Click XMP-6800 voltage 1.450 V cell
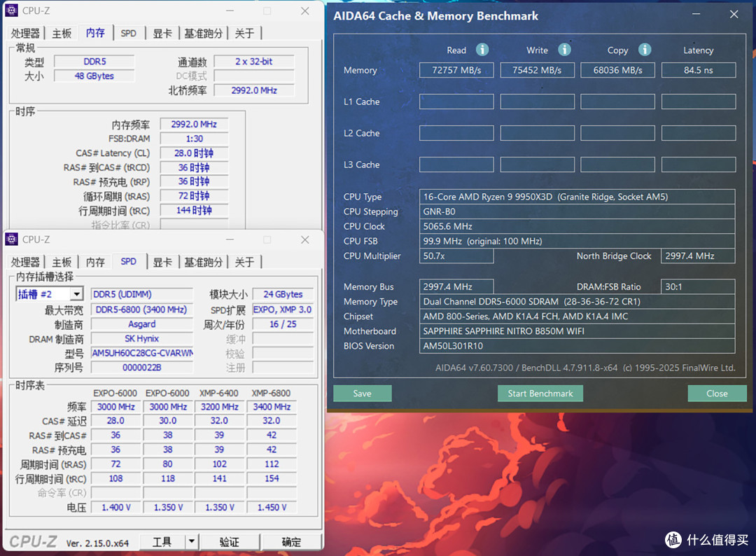Viewport: 756px width, 556px height. 272,507
